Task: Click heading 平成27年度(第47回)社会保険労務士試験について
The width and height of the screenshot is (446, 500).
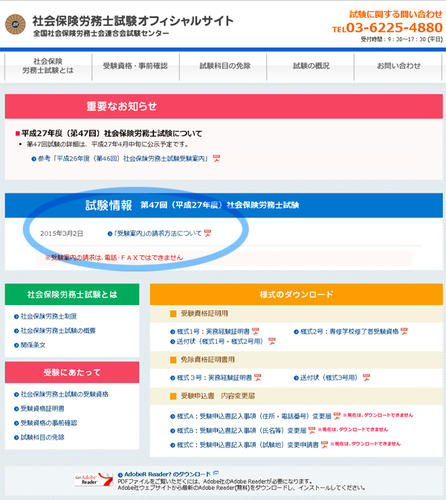Action: coord(112,133)
